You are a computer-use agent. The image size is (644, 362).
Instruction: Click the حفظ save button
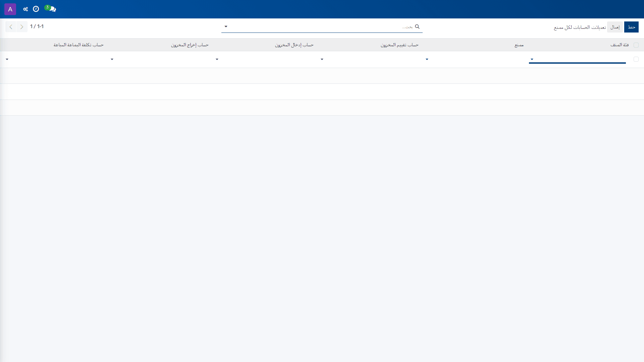tap(631, 27)
